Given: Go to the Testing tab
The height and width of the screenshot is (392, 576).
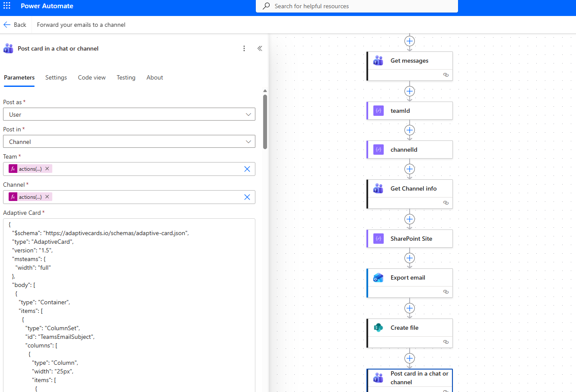Looking at the screenshot, I should pyautogui.click(x=126, y=78).
